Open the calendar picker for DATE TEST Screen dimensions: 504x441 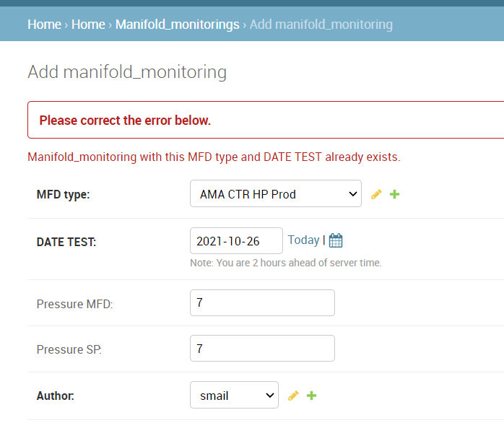[336, 240]
